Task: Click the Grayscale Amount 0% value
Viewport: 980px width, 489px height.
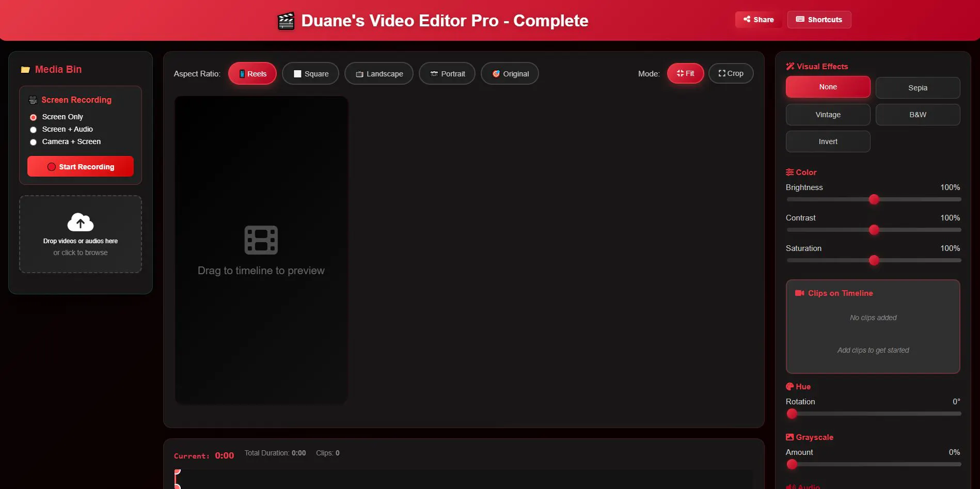Action: click(954, 452)
